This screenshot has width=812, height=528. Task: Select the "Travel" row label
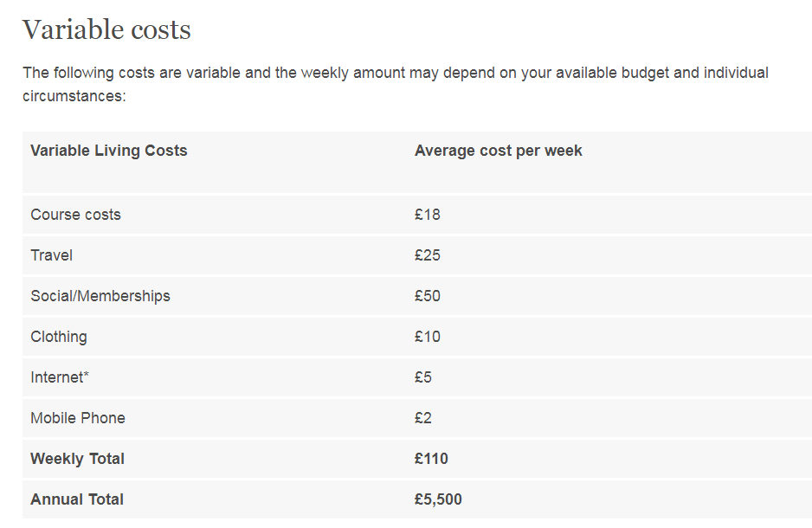pyautogui.click(x=51, y=255)
